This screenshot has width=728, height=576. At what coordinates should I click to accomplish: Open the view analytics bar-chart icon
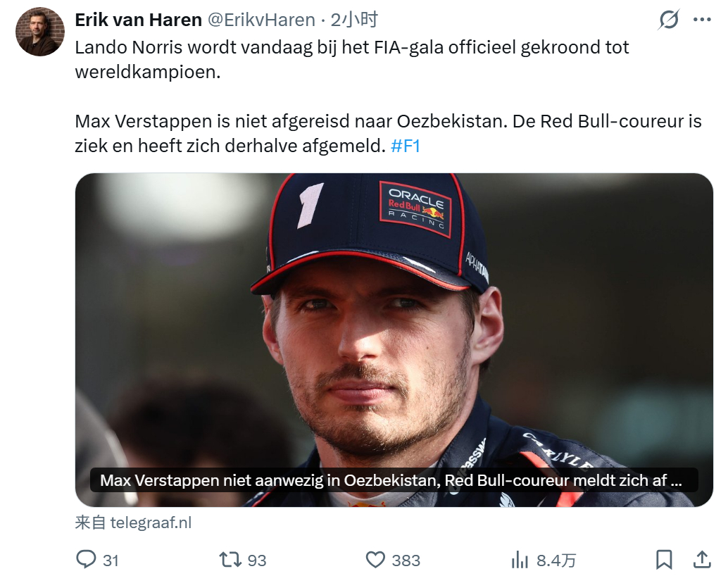(x=520, y=560)
